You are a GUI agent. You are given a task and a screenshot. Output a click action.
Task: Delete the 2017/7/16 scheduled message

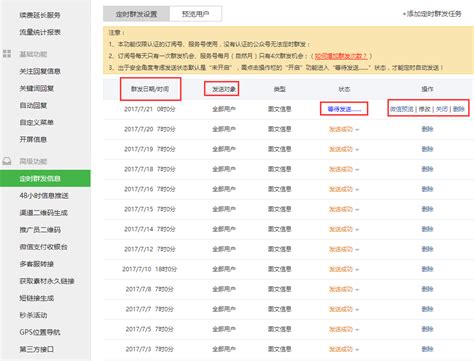(427, 189)
